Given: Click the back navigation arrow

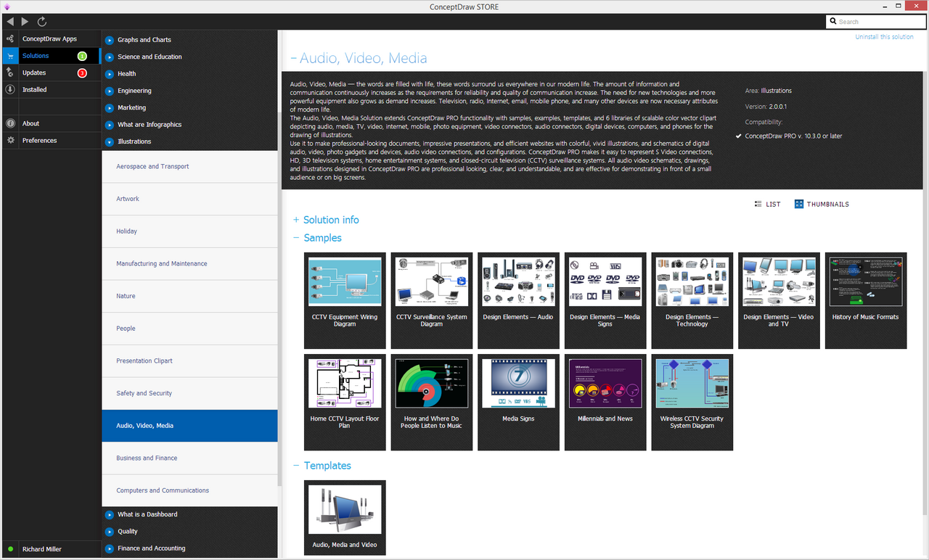Looking at the screenshot, I should click(10, 22).
